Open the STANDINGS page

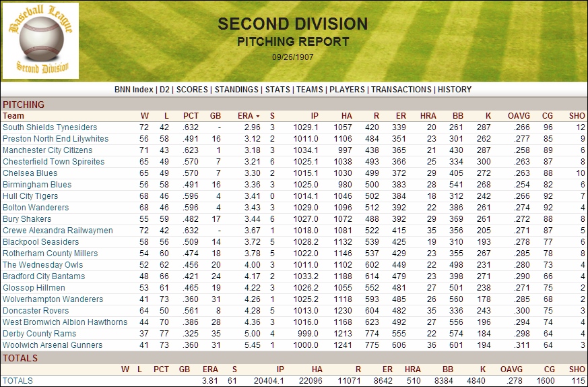click(x=236, y=90)
